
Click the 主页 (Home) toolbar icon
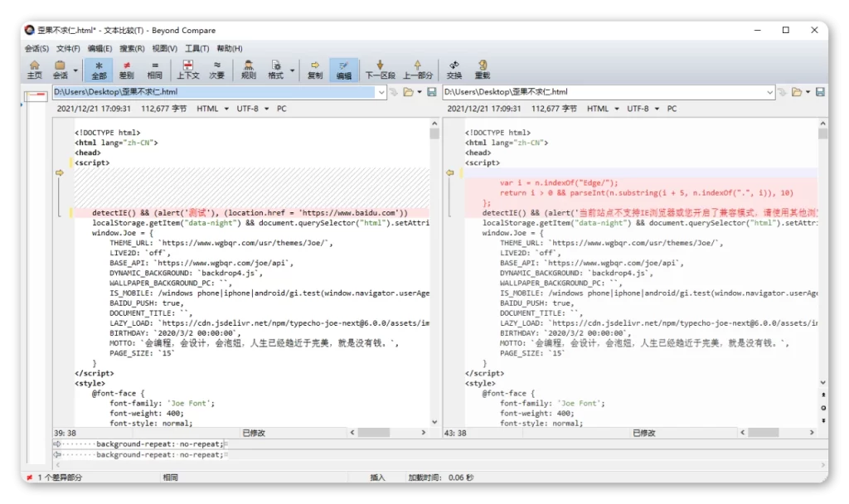[34, 70]
